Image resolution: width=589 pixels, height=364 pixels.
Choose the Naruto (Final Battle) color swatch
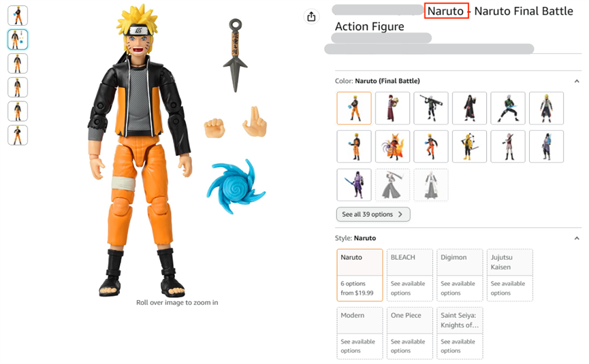354,108
